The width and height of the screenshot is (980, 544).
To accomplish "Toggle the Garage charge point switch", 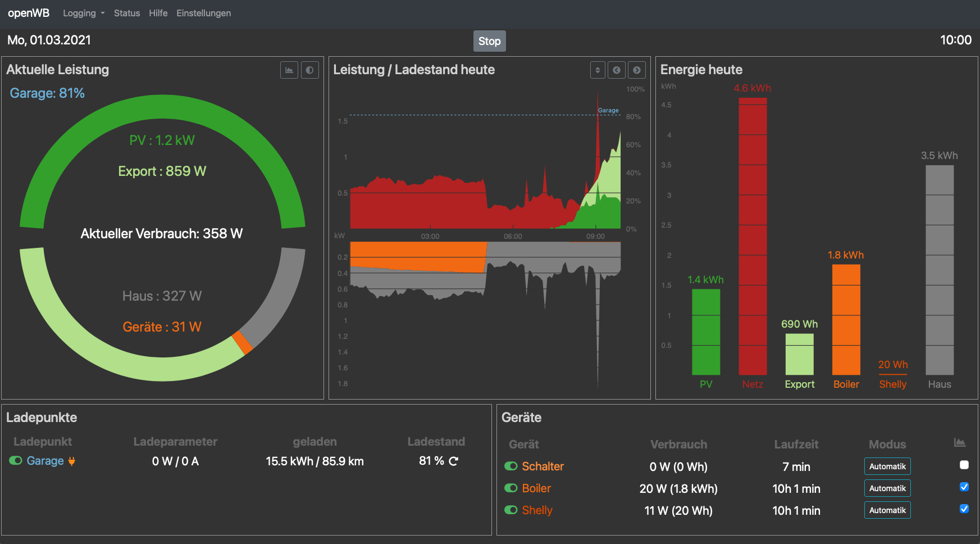I will [x=16, y=461].
